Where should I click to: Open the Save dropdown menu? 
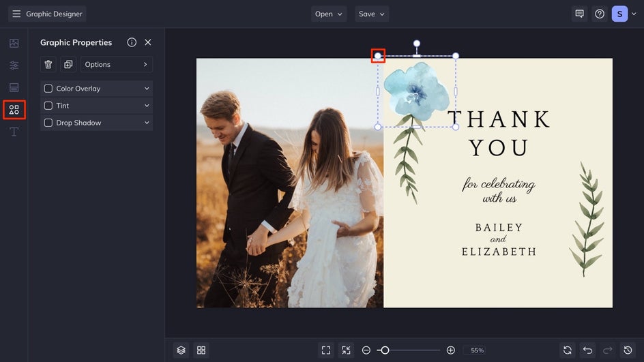[x=372, y=14]
